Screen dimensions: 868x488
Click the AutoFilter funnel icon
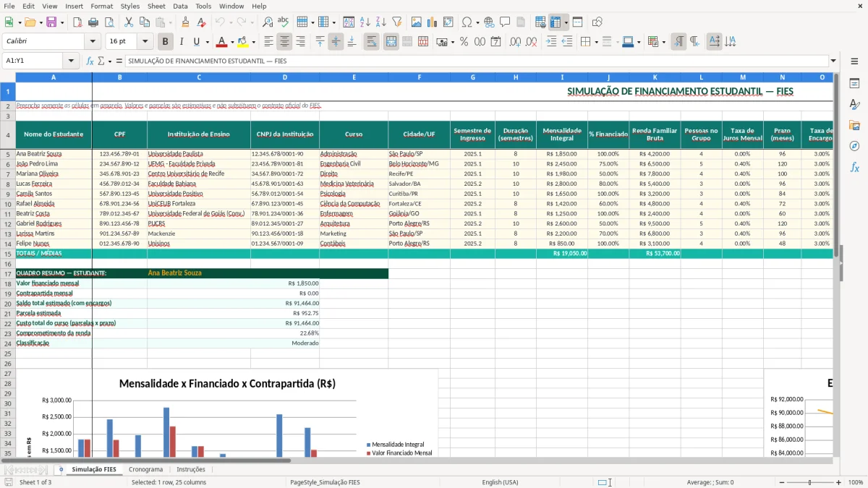[397, 22]
